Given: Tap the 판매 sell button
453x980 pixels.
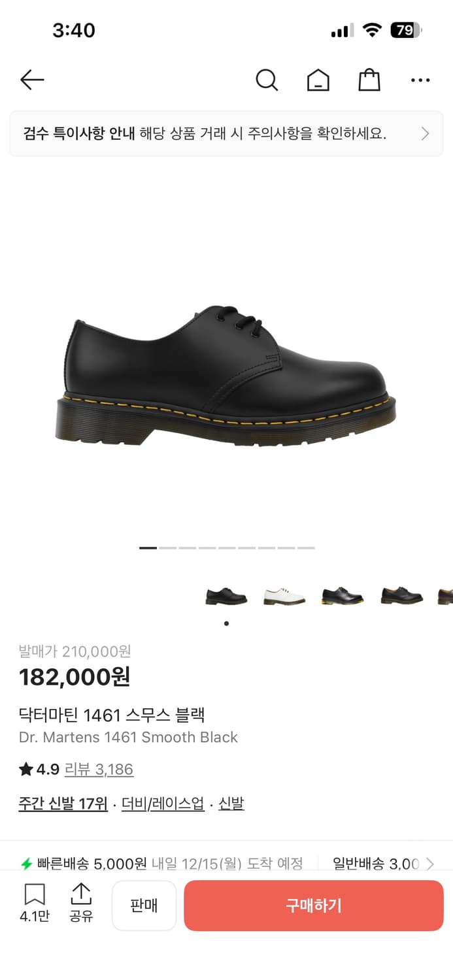Looking at the screenshot, I should coord(144,906).
